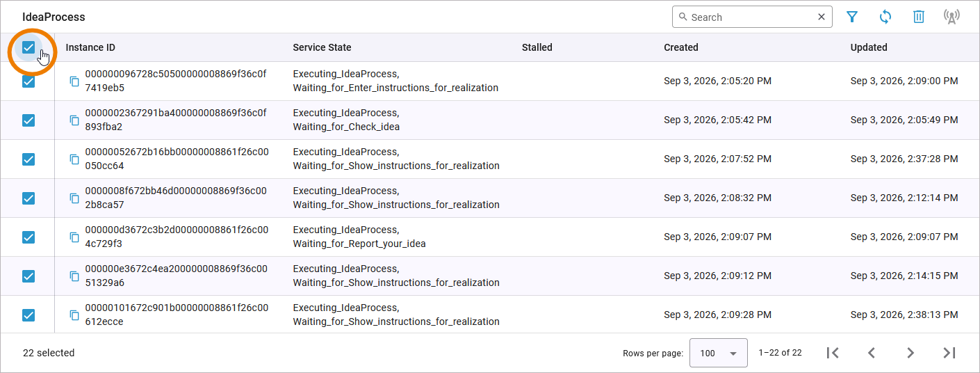Go to first page of results
This screenshot has height=373, width=980.
[833, 353]
